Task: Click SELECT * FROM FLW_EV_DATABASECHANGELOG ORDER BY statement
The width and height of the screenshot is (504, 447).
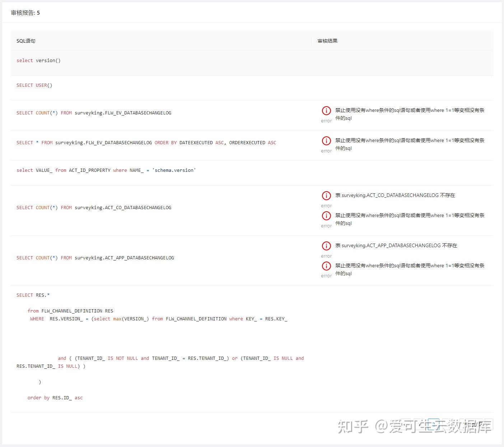Action: pyautogui.click(x=146, y=143)
